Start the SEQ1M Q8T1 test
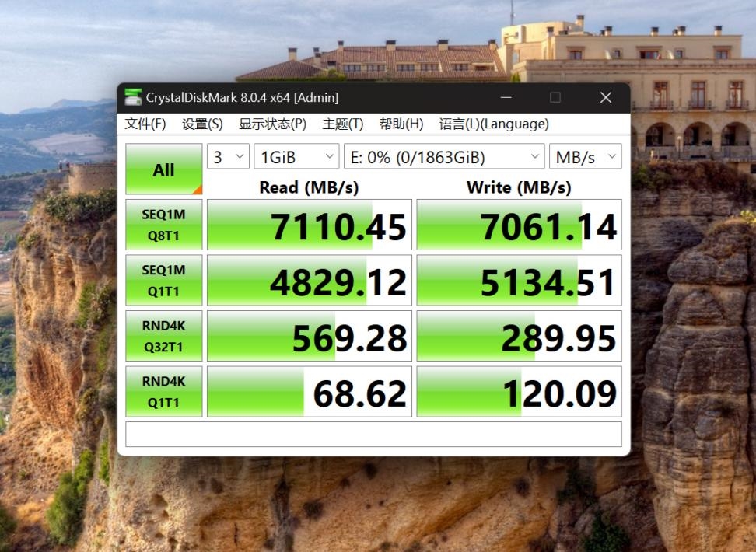Viewport: 756px width, 552px height. [x=164, y=225]
